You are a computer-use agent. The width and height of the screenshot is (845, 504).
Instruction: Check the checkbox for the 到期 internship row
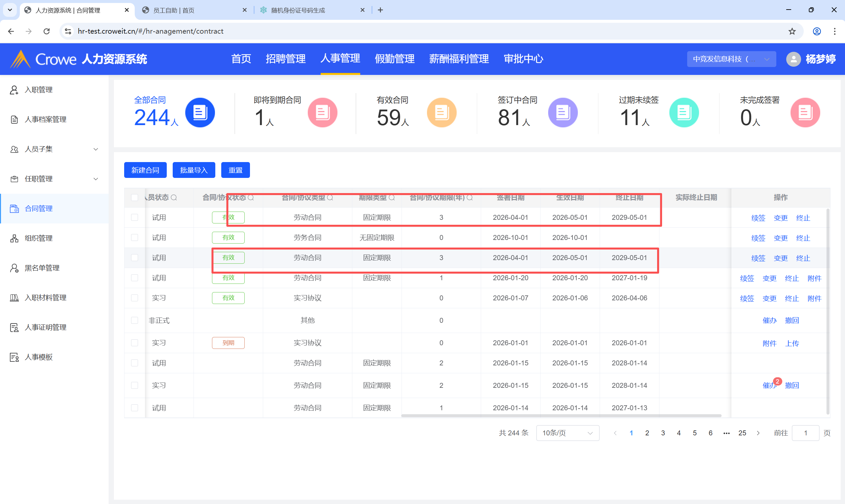[134, 343]
